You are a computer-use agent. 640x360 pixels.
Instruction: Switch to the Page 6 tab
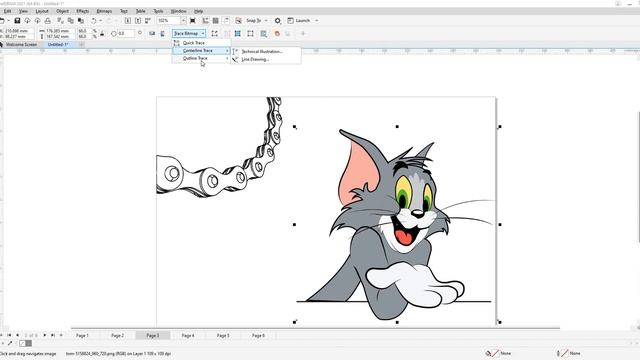tap(258, 335)
